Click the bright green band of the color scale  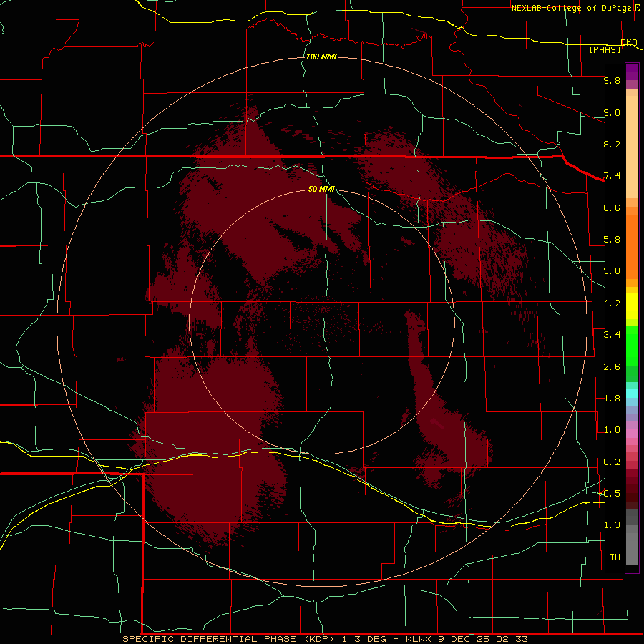pyautogui.click(x=632, y=346)
